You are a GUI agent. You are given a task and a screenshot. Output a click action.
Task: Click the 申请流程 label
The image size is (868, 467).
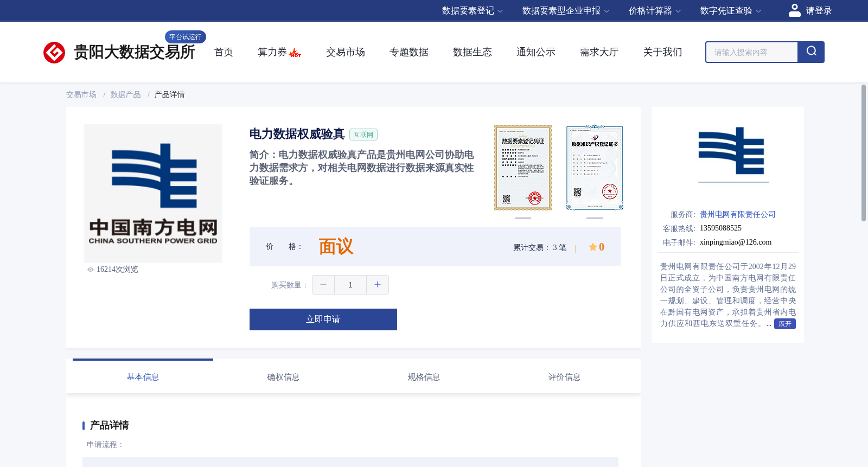105,445
